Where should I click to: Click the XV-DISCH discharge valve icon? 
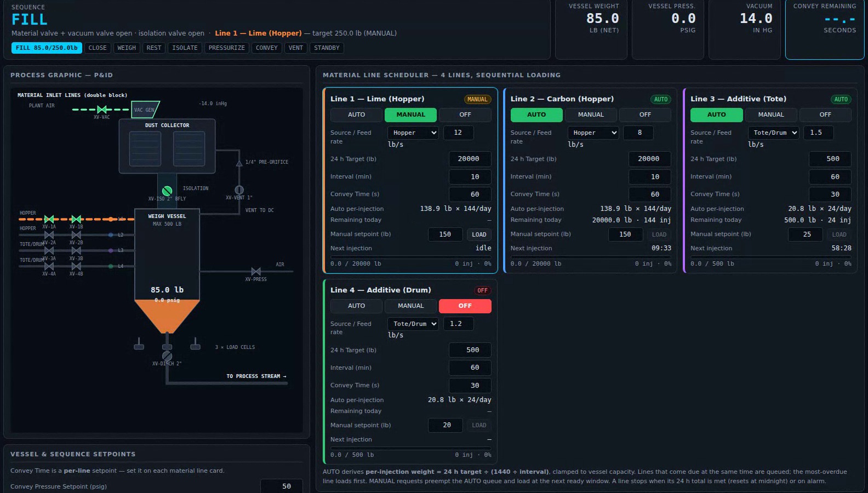click(x=167, y=356)
